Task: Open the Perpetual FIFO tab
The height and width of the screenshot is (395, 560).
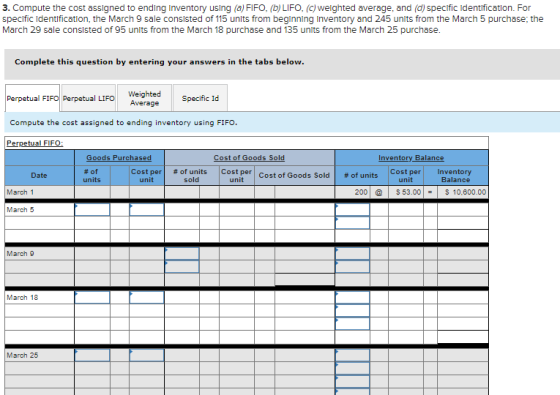Action: click(32, 98)
